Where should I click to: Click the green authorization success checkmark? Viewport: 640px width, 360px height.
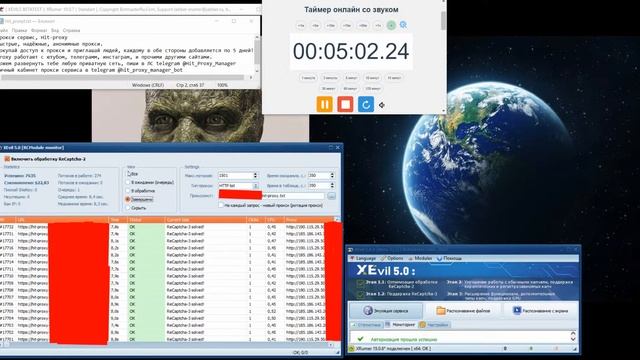coord(360,339)
